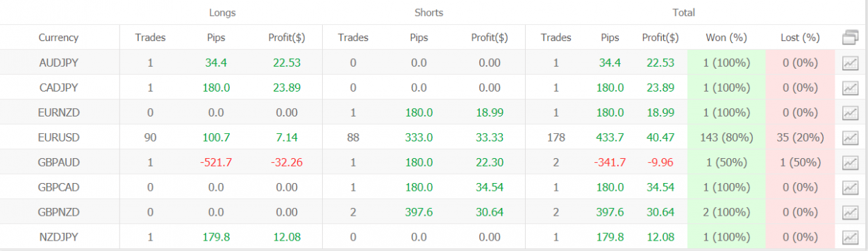This screenshot has width=868, height=251.
Task: Open the AUDJPY row chart icon
Action: (850, 63)
